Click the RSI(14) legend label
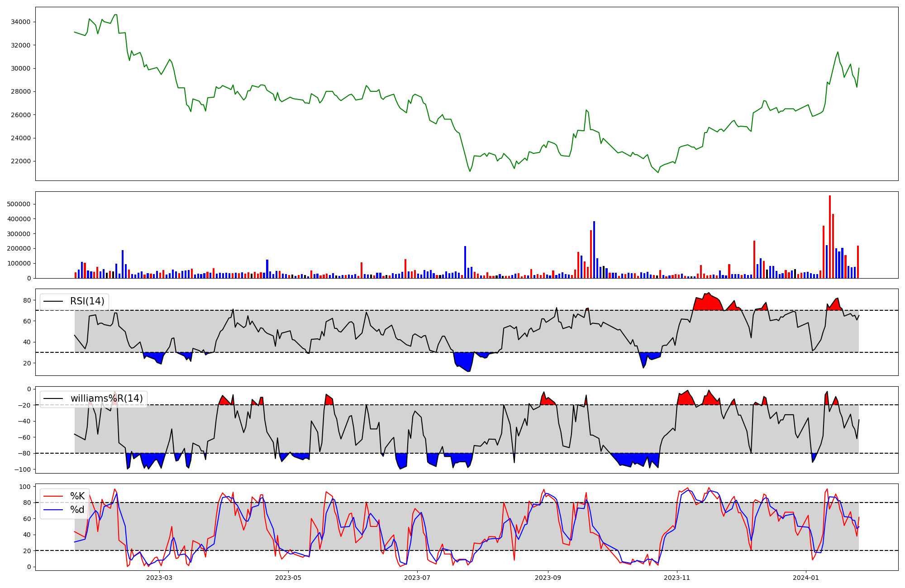Viewport: 905px width, 588px height. coord(87,301)
